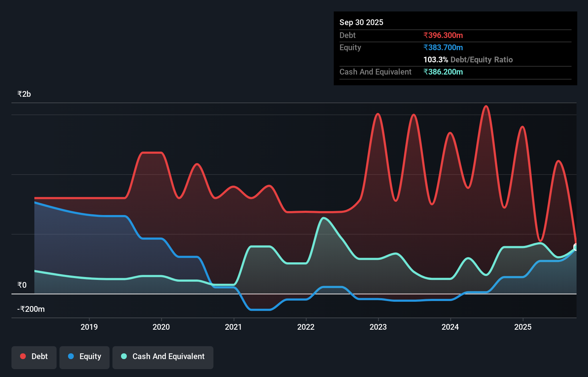
Task: Toggle visibility of the Debt series
Action: (x=34, y=356)
